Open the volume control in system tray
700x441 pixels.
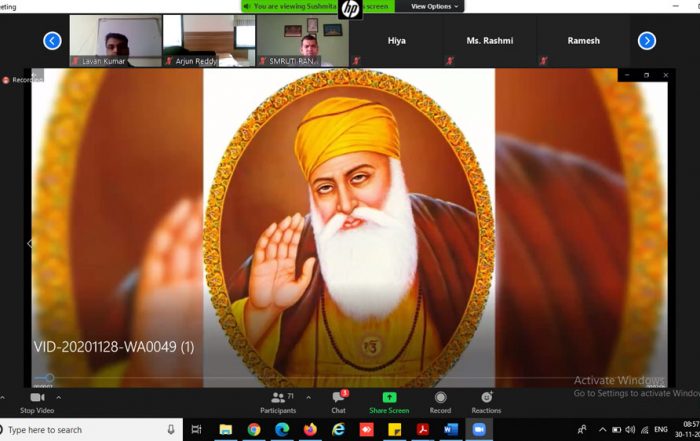click(630, 430)
